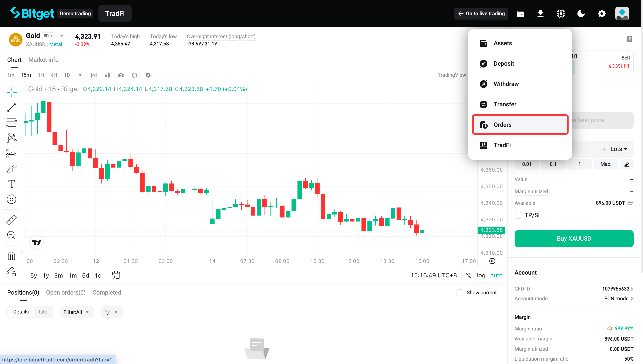This screenshot has width=643, height=364.
Task: Click the wallet icon in header
Action: 520,14
